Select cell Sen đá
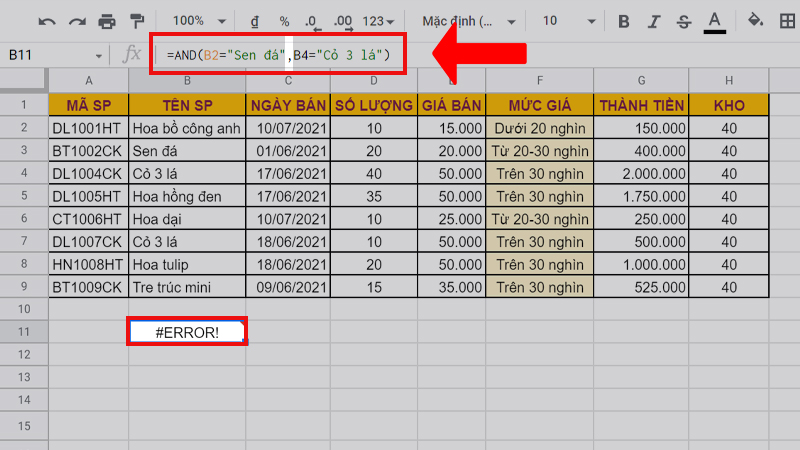The image size is (800, 450). click(187, 151)
